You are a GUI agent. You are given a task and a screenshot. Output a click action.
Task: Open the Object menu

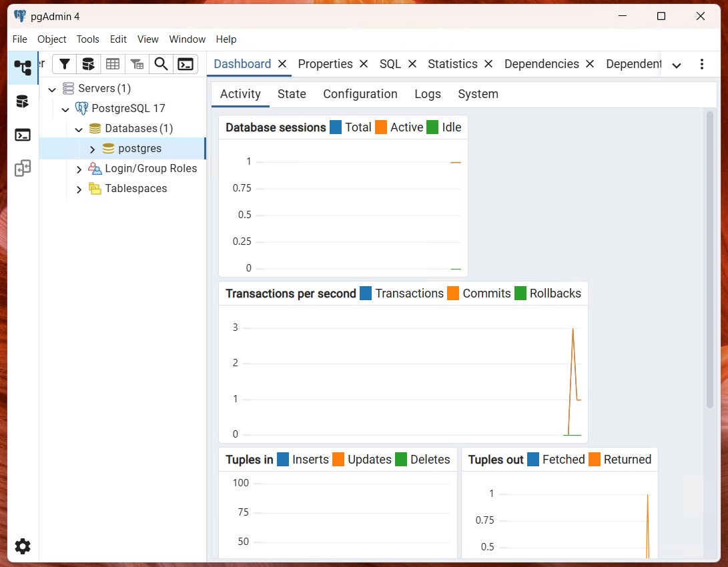[51, 39]
